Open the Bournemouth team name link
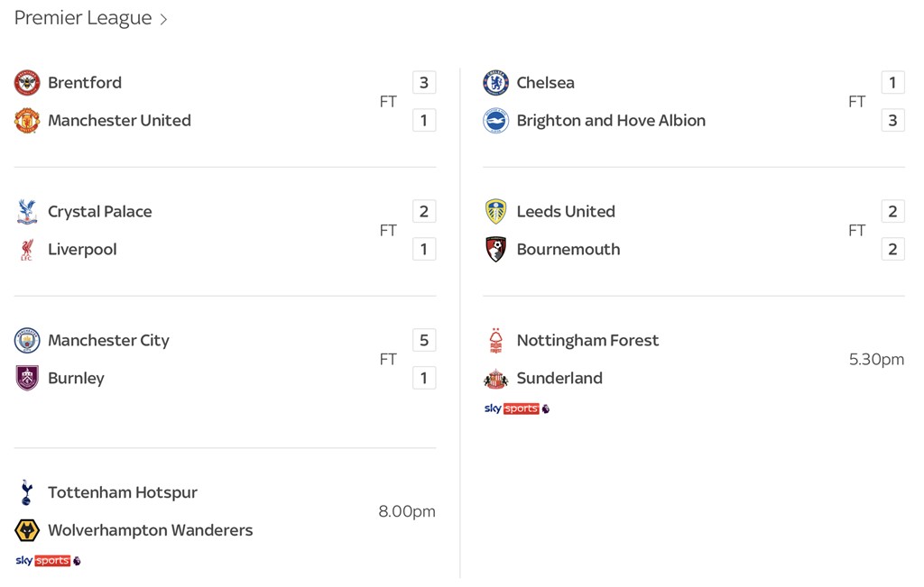Image resolution: width=924 pixels, height=587 pixels. pos(568,250)
